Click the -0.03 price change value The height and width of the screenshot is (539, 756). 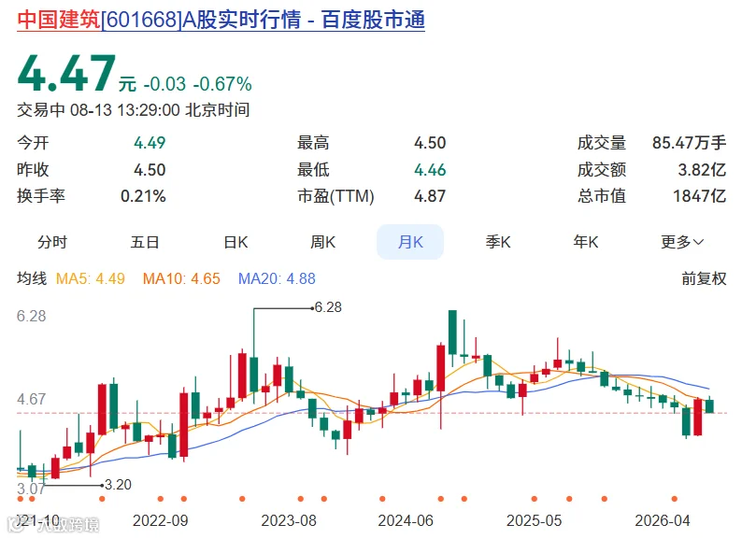(164, 84)
